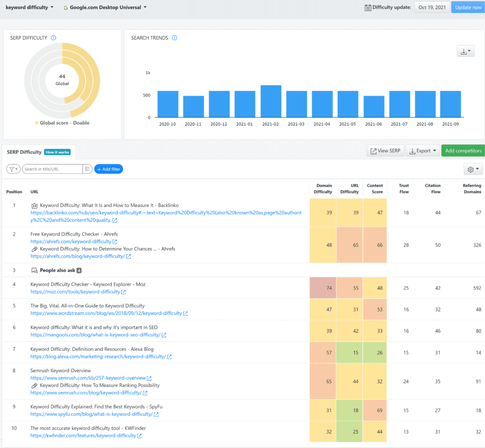The image size is (485, 448).
Task: Click the 44 Global donut chart center
Action: 62,80
